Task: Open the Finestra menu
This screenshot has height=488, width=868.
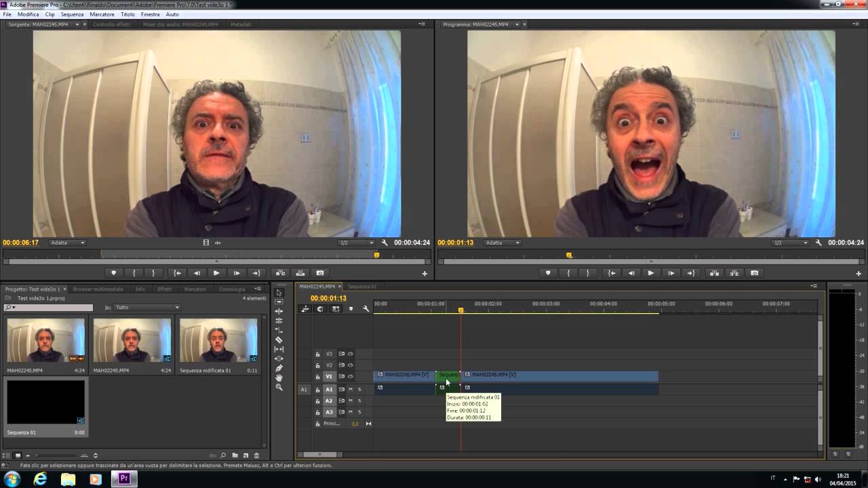Action: pos(151,14)
